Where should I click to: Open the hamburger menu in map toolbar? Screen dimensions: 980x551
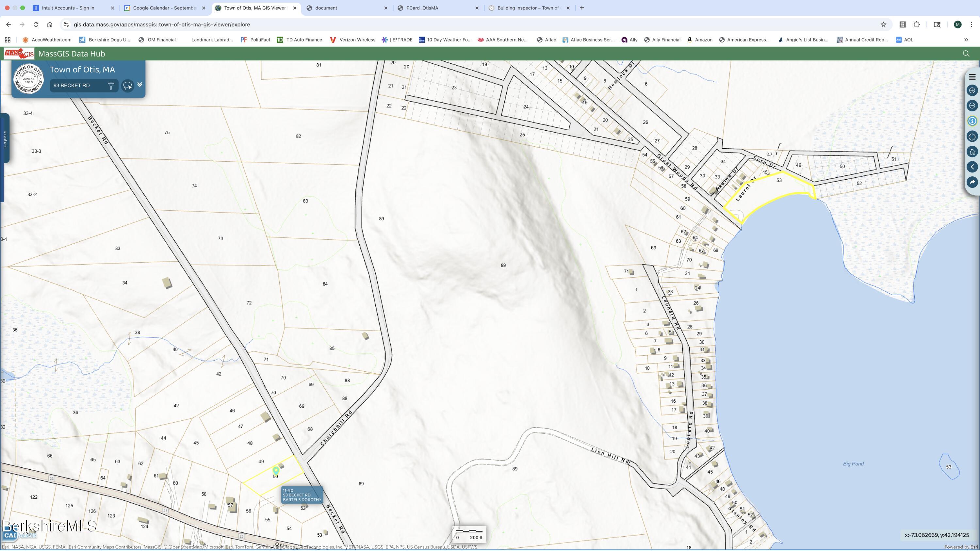pos(972,77)
